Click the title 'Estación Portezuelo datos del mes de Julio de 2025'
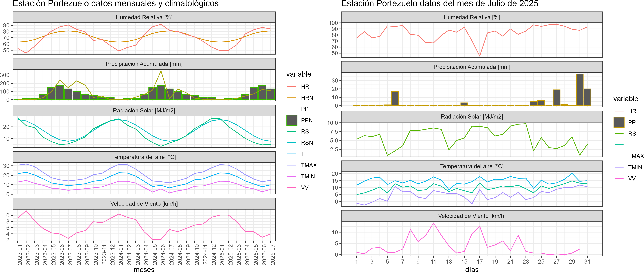The width and height of the screenshot is (644, 272). (x=440, y=4)
